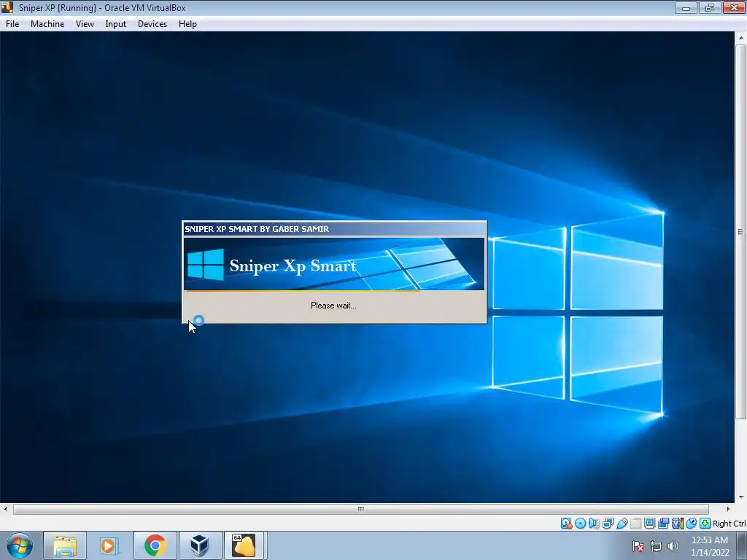Click the 64-bit VM taskbar icon
Screen dimensions: 747x560
coord(244,545)
